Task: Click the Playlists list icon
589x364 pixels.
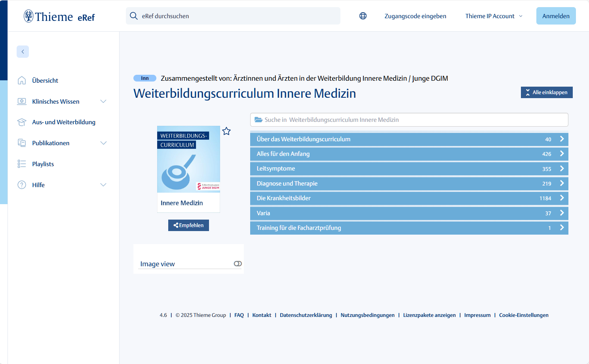Action: pyautogui.click(x=22, y=164)
